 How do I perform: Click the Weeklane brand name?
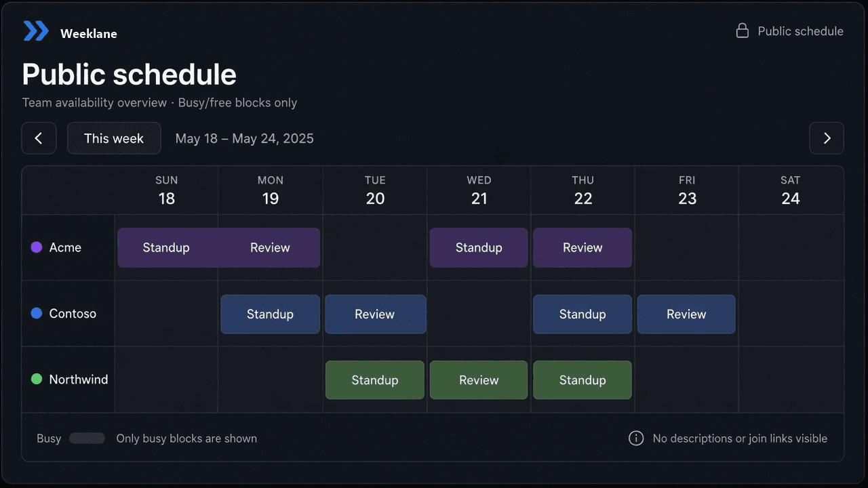click(x=88, y=33)
